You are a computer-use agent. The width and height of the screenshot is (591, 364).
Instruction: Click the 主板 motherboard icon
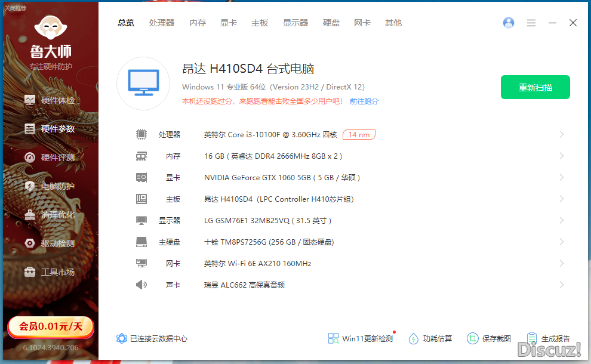[x=141, y=199]
